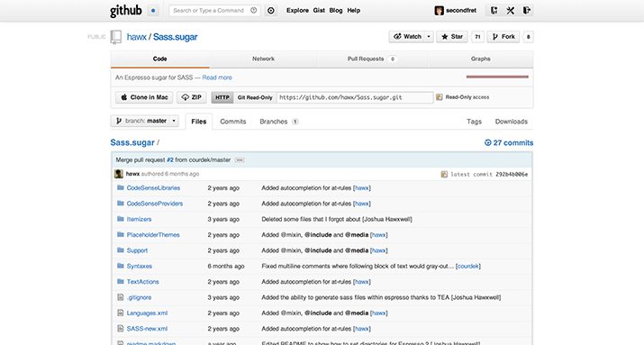This screenshot has height=345, width=644.
Task: Open Sass.sugar repository title link
Action: point(176,37)
